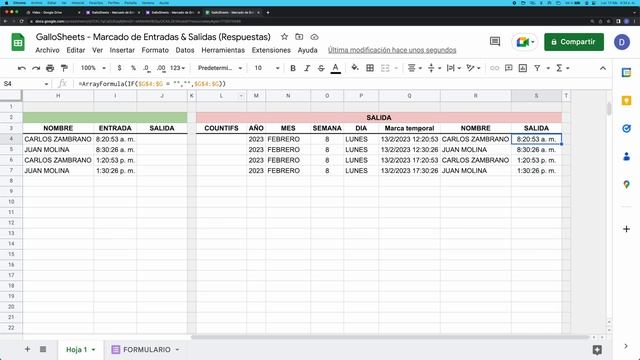Move the document with the folder icon
The width and height of the screenshot is (640, 360).
click(299, 37)
